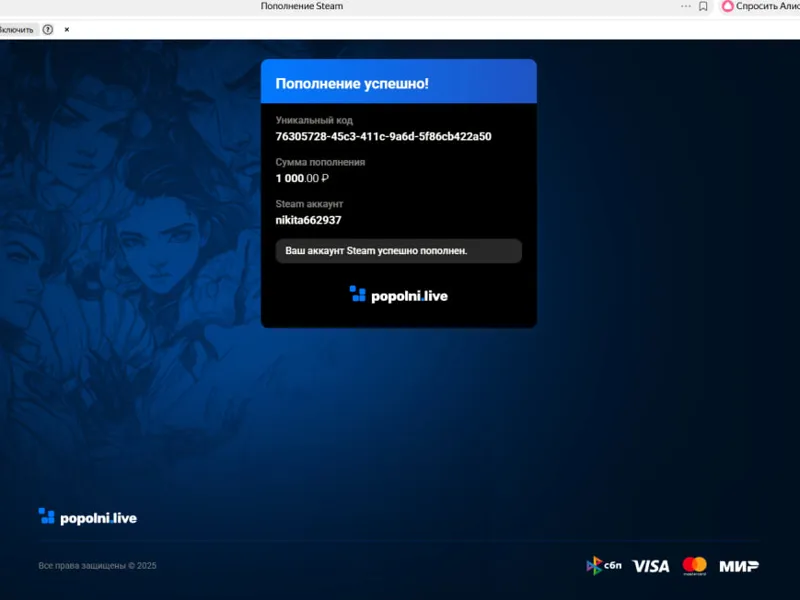This screenshot has height=600, width=800.
Task: Click the VISA payment logo
Action: coord(651,566)
